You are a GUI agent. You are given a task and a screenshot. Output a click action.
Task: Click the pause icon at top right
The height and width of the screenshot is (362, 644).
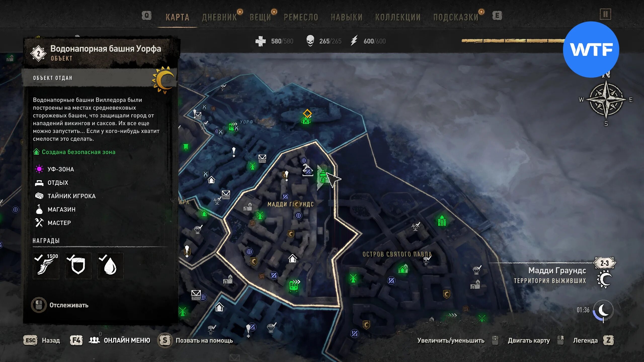605,14
